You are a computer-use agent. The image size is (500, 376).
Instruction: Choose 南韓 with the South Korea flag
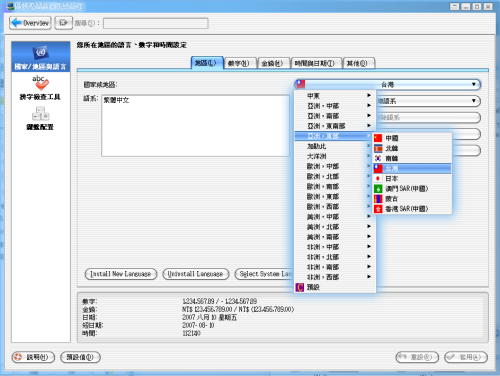(x=412, y=158)
